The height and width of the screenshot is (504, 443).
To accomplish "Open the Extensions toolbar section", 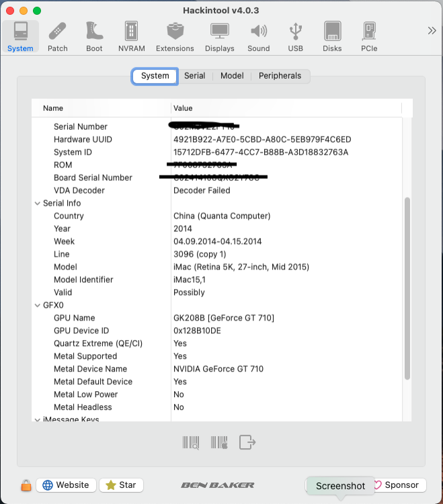I will click(175, 37).
